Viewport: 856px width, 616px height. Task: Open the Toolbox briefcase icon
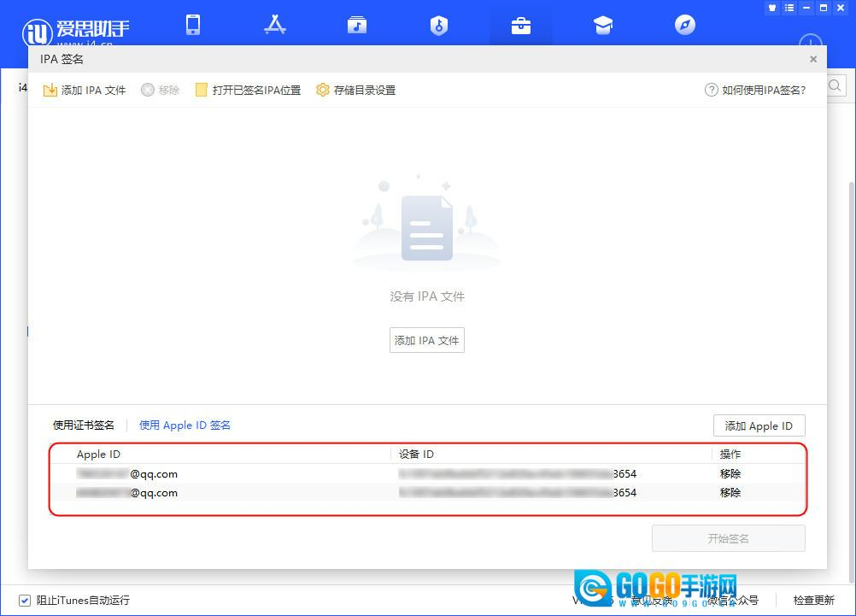pos(520,25)
